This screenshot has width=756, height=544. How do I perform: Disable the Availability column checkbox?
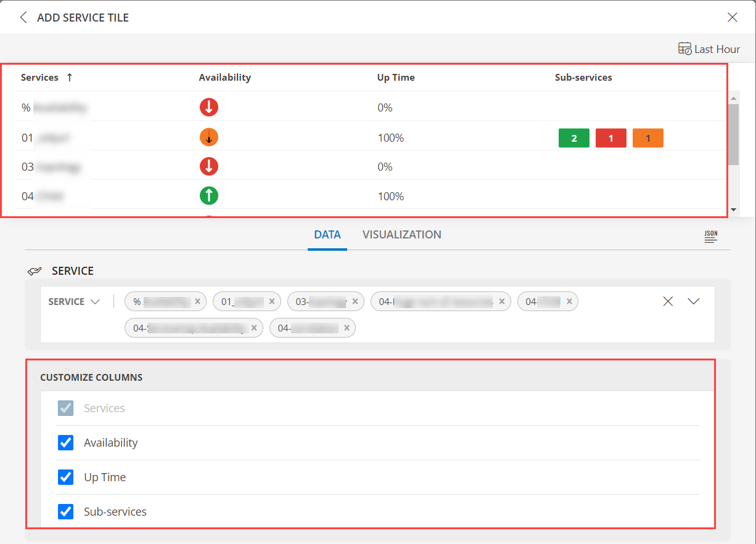[65, 442]
